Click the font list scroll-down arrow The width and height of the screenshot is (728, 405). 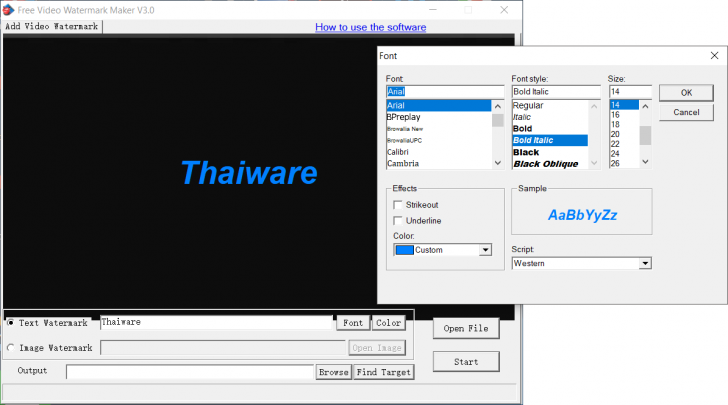point(498,163)
